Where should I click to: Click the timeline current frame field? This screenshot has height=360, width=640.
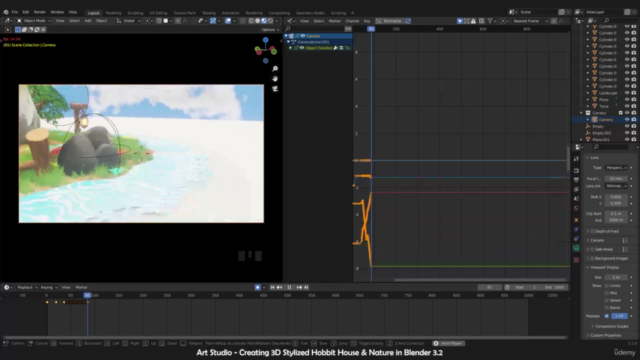coord(489,287)
